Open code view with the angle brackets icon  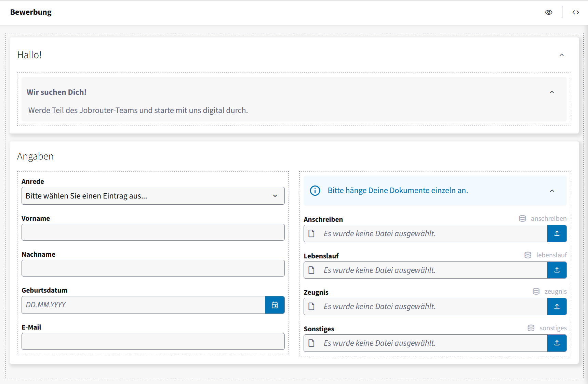[576, 12]
